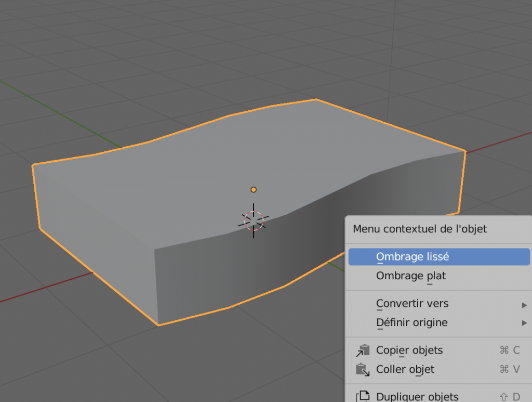Click the mesh's rear top peak corner
Viewport: 532px width, 402px height.
coord(316,99)
